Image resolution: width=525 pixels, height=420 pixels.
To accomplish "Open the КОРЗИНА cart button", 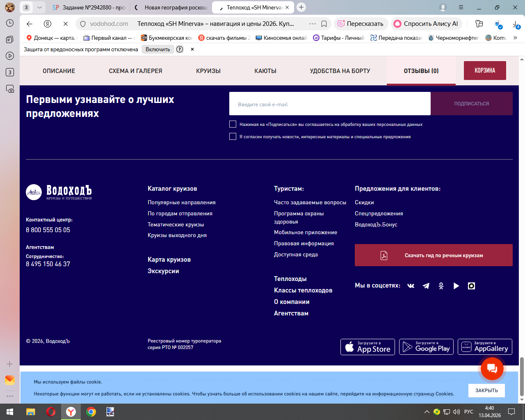I will coord(485,71).
